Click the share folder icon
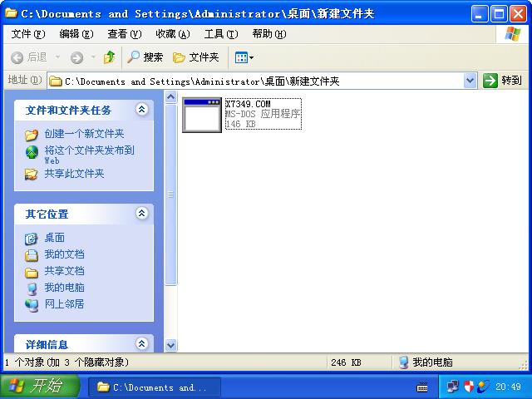This screenshot has width=532, height=399. [x=32, y=175]
